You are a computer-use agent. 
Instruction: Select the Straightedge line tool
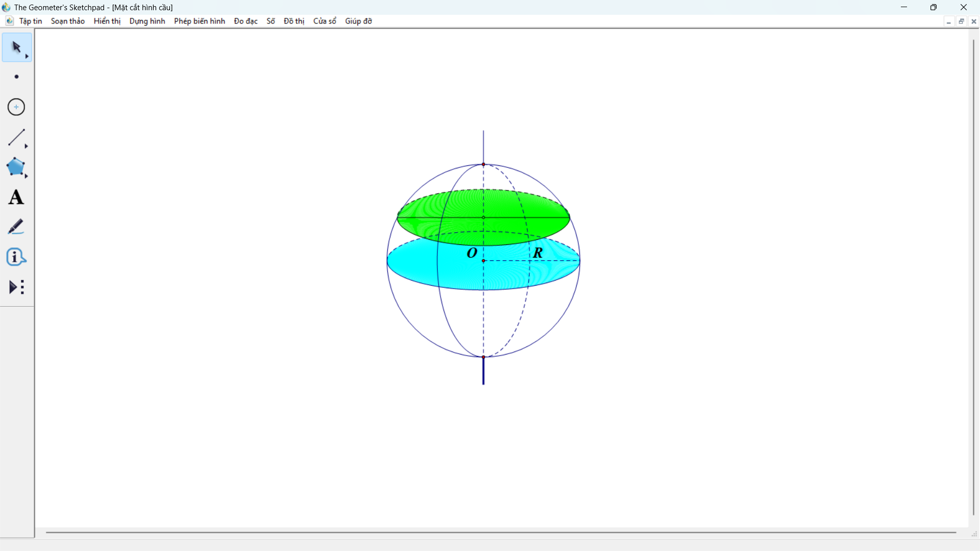point(16,137)
